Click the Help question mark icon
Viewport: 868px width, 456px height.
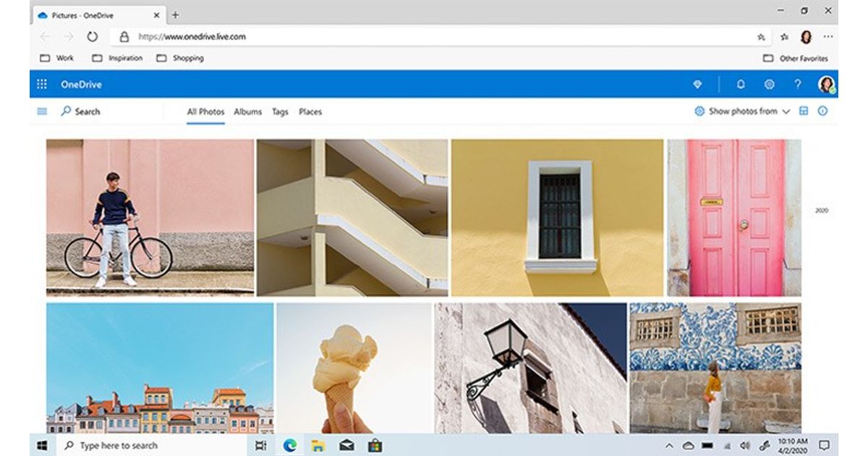coord(797,85)
